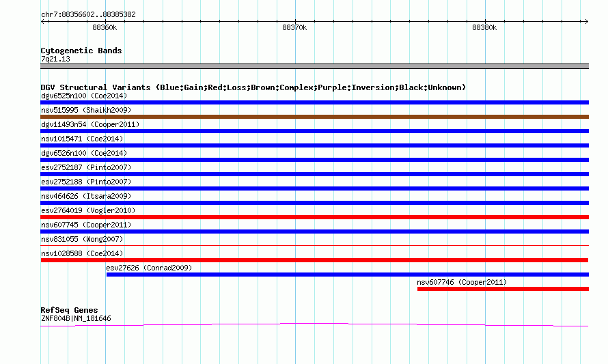The width and height of the screenshot is (608, 364).
Task: Click the thin red line of nsv831055
Action: coord(314,245)
